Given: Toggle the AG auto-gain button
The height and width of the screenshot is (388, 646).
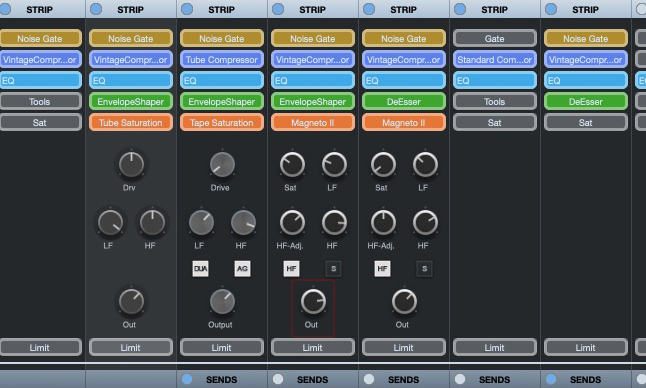Looking at the screenshot, I should pyautogui.click(x=242, y=269).
